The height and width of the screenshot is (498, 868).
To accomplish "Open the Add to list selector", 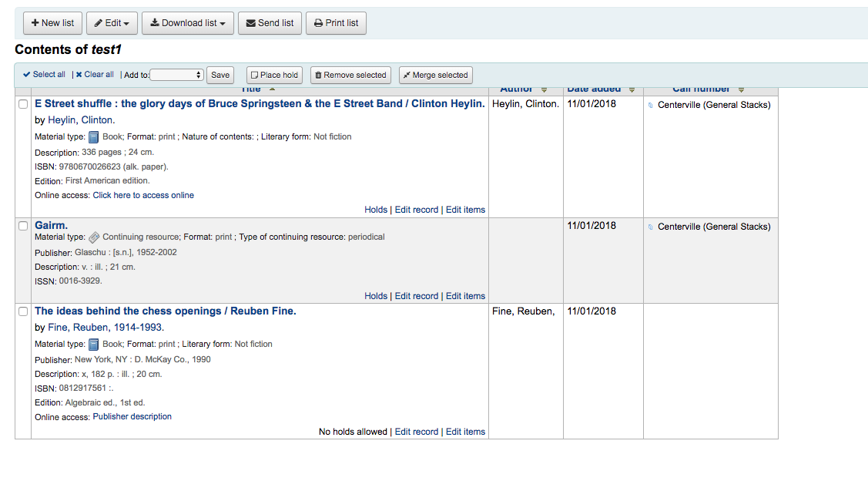I will click(x=176, y=75).
